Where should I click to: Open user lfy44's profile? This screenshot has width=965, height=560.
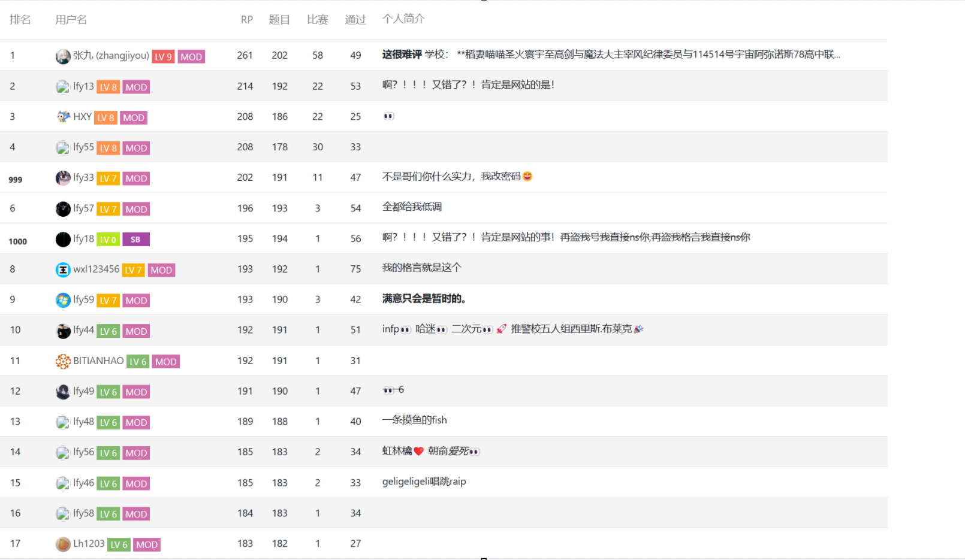click(x=83, y=330)
